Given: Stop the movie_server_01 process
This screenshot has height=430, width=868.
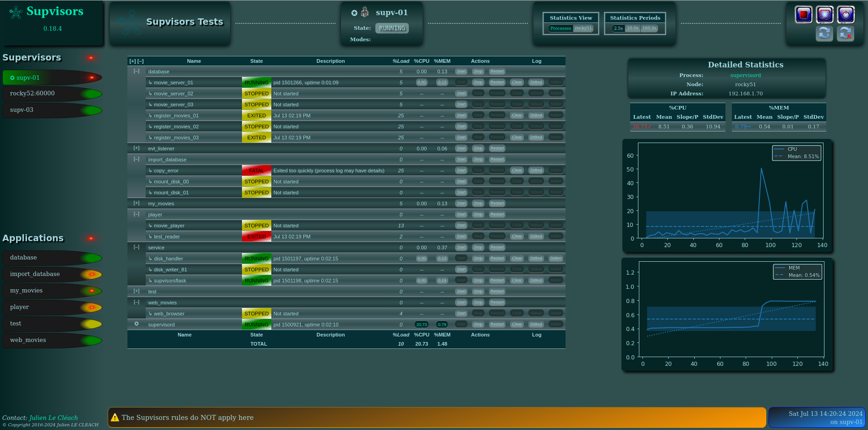Looking at the screenshot, I should point(478,83).
